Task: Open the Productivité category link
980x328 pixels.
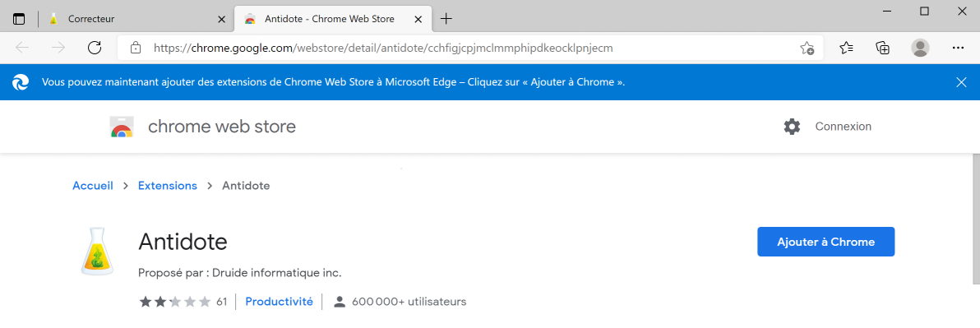Action: [279, 302]
